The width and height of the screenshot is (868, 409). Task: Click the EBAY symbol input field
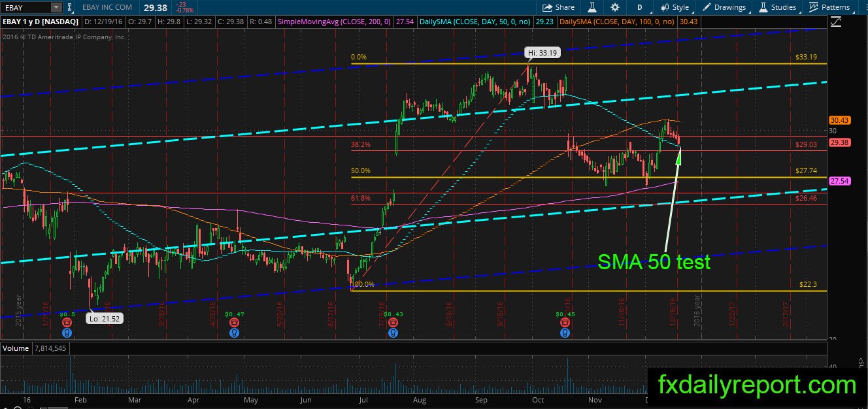pos(26,7)
